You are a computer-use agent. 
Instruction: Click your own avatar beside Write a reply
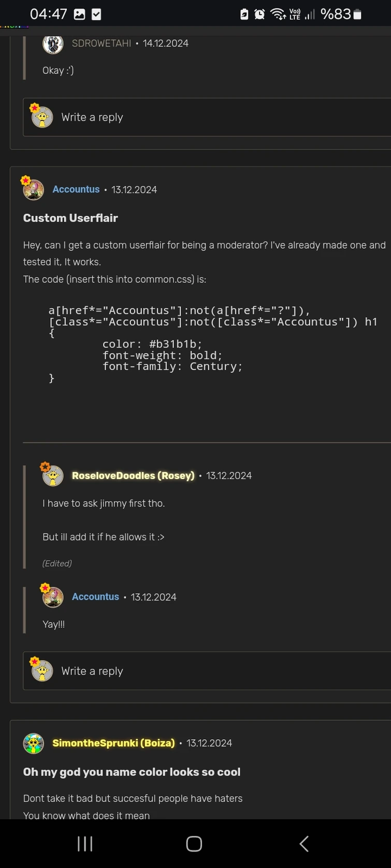(42, 117)
